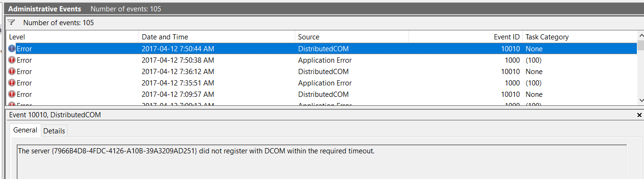This screenshot has height=179, width=644.
Task: Click the Task Category column header
Action: pyautogui.click(x=580, y=37)
